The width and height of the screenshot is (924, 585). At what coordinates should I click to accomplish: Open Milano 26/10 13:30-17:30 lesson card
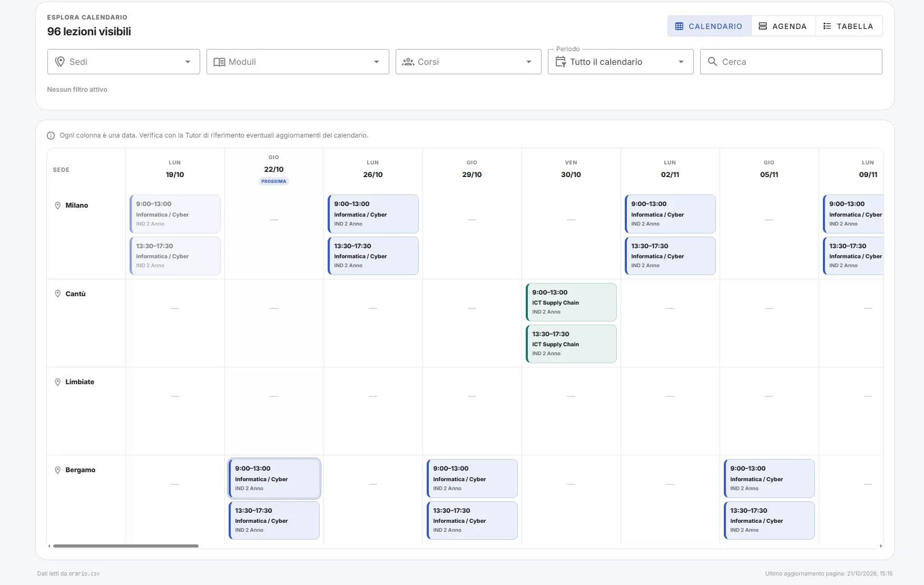point(373,256)
